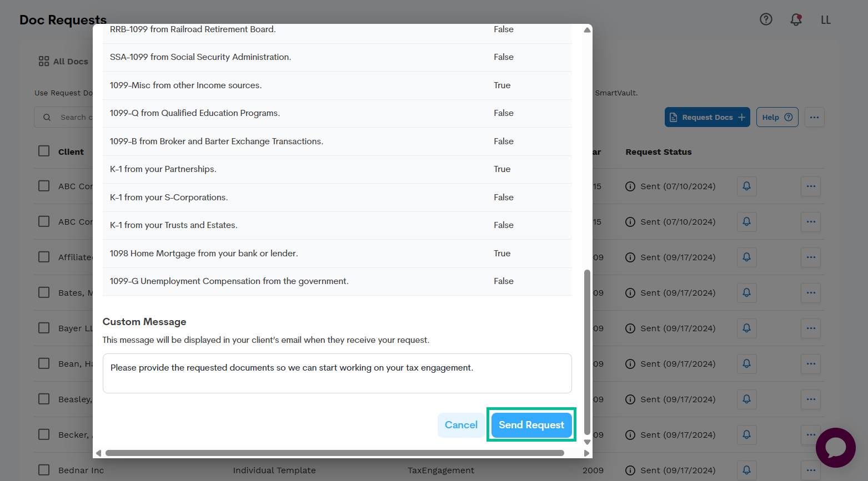
Task: Click reminder bell on Bednar Inc row
Action: coord(746,470)
